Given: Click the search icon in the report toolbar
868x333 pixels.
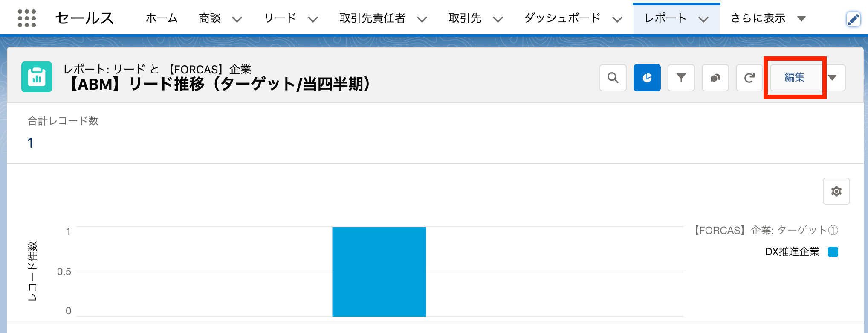Looking at the screenshot, I should [613, 78].
